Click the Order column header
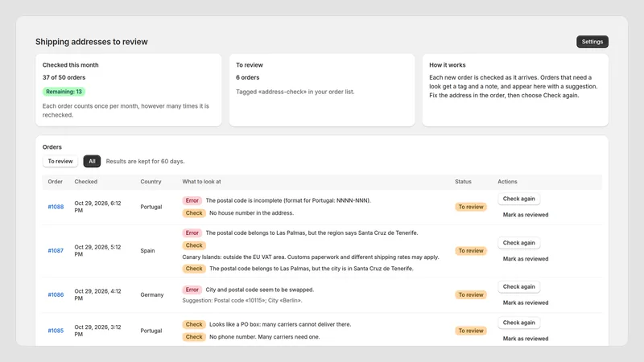The image size is (644, 362). point(55,182)
